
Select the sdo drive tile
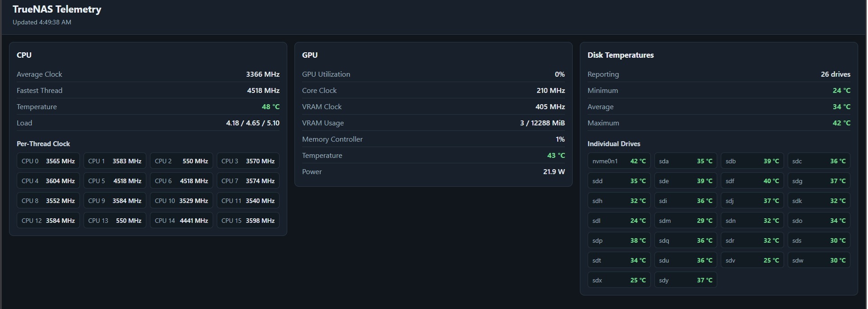point(819,221)
